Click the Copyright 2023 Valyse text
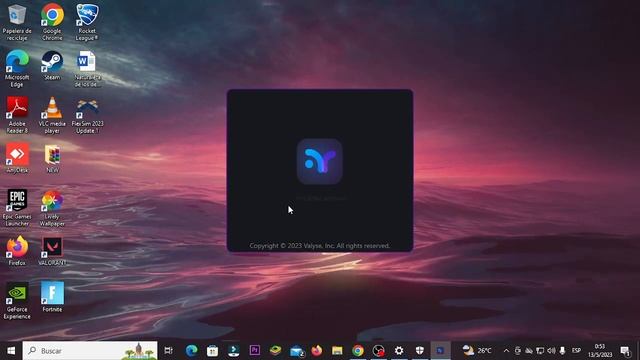The height and width of the screenshot is (360, 640). click(320, 246)
